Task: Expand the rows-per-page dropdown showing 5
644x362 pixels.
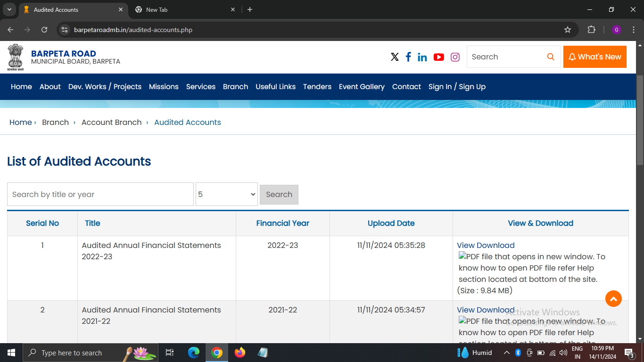Action: click(x=227, y=194)
